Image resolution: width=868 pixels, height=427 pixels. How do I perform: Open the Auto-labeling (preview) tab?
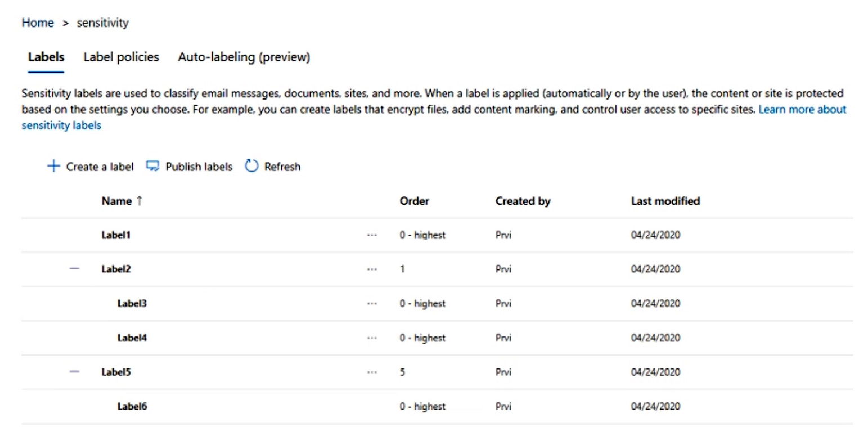click(x=244, y=57)
